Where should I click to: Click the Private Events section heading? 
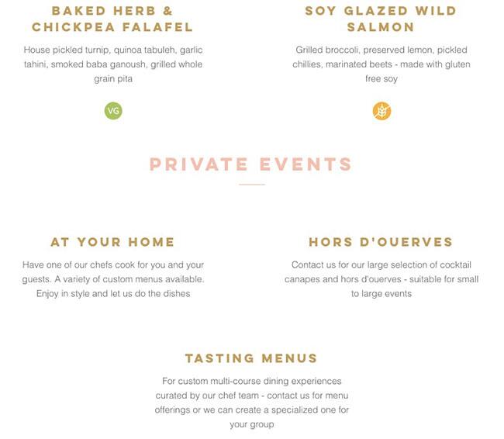(x=251, y=164)
